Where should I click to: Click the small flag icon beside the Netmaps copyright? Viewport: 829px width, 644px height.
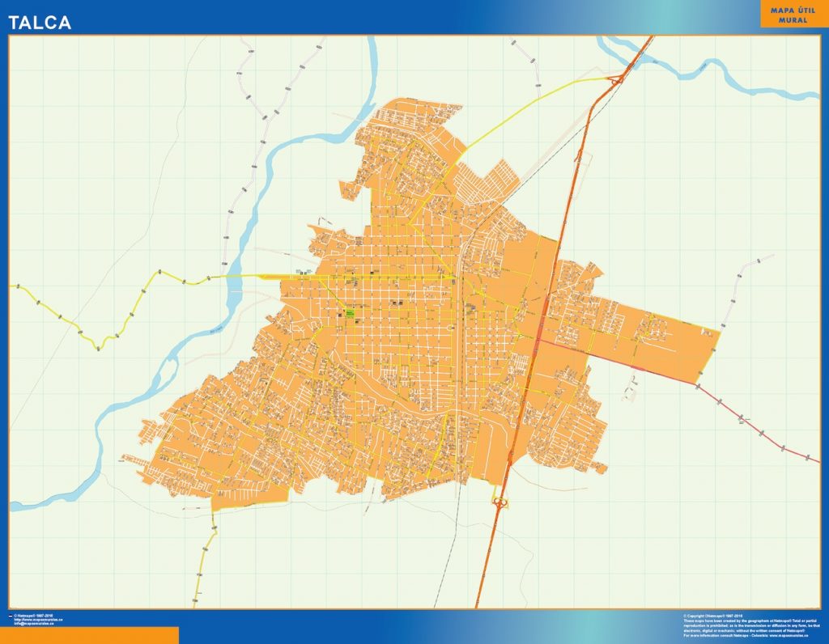pyautogui.click(x=11, y=616)
